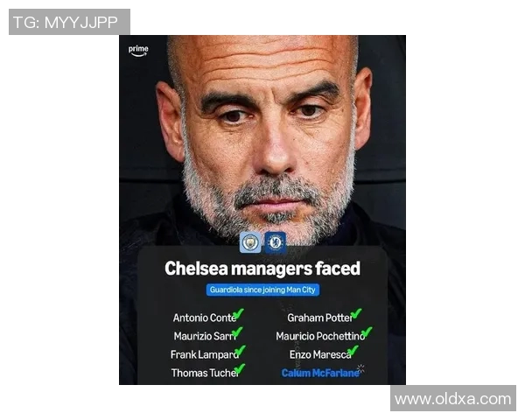Click the green checkmark beside Thomas Tuchel
The height and width of the screenshot is (420, 525).
(x=240, y=369)
